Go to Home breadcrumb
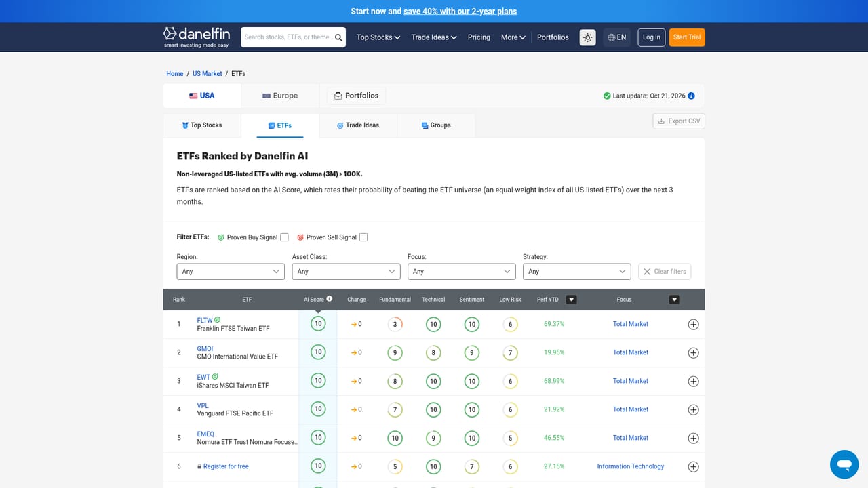The image size is (868, 488). click(x=175, y=73)
